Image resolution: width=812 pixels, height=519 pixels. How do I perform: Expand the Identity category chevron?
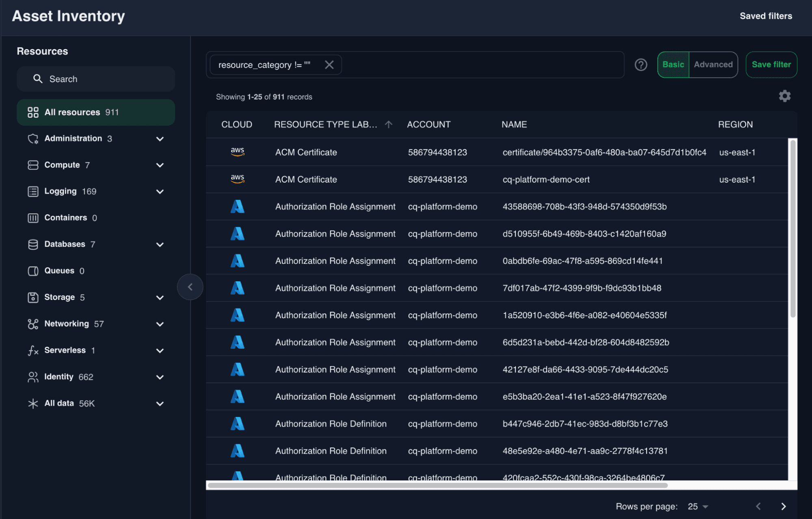click(x=160, y=377)
